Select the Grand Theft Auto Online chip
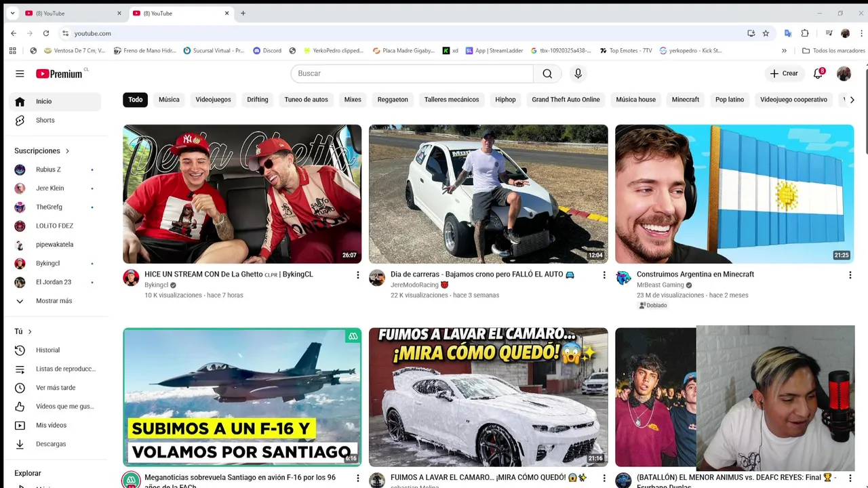Screen dimensions: 868x488 tap(566, 100)
